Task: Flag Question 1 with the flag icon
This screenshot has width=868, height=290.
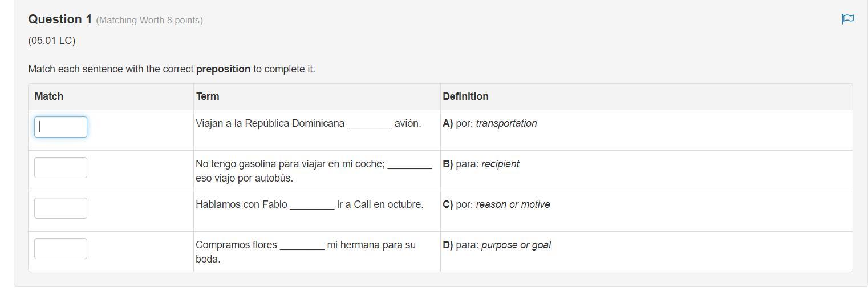Action: click(847, 19)
